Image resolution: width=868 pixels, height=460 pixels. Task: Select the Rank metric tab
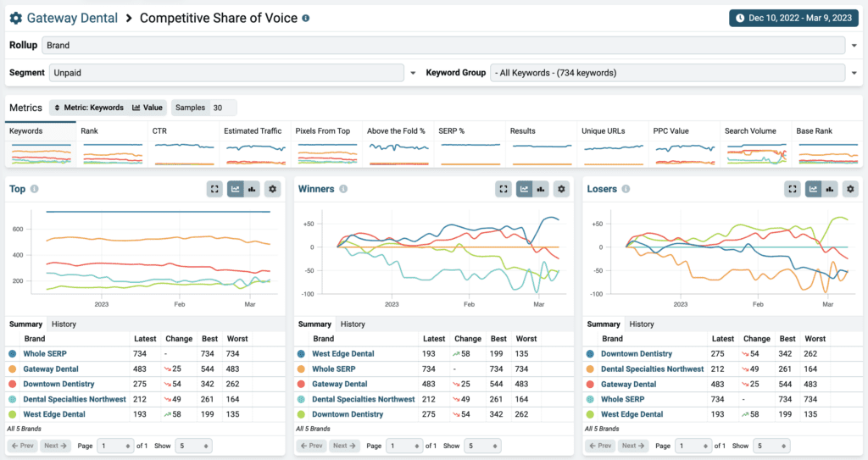tap(113, 144)
